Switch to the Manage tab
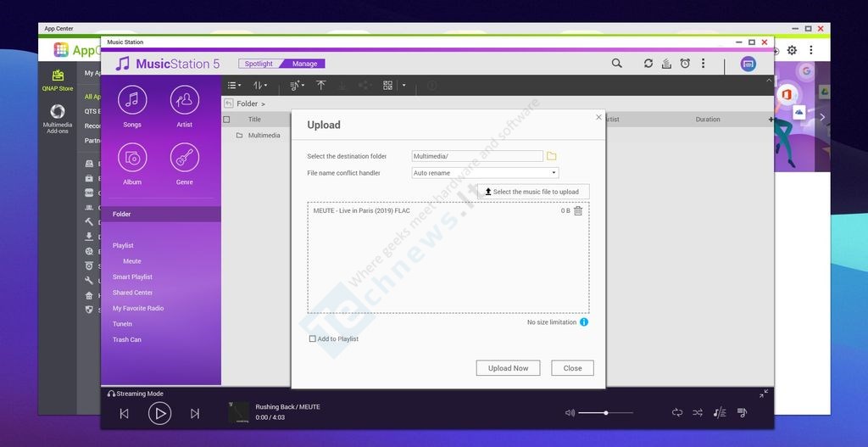 tap(304, 64)
